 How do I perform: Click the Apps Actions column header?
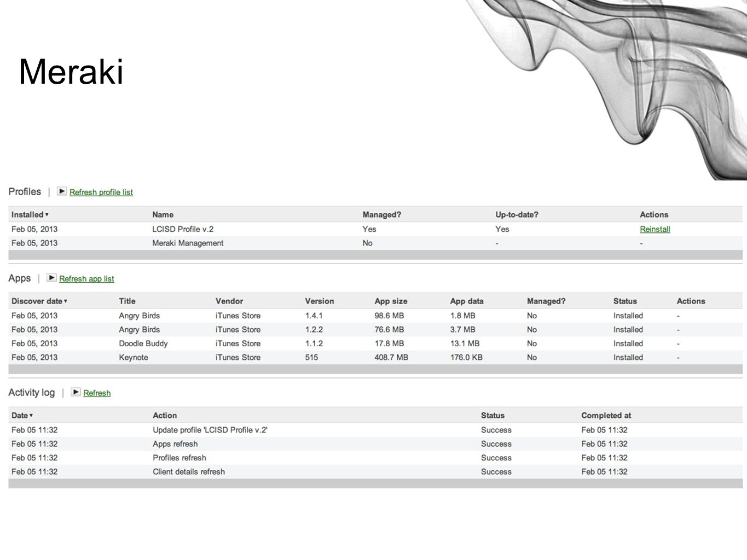click(691, 301)
